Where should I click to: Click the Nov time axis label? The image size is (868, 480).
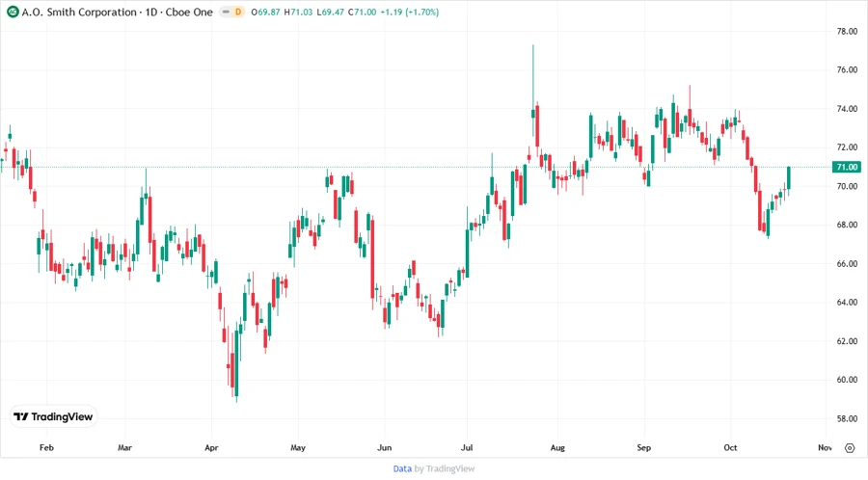point(825,448)
